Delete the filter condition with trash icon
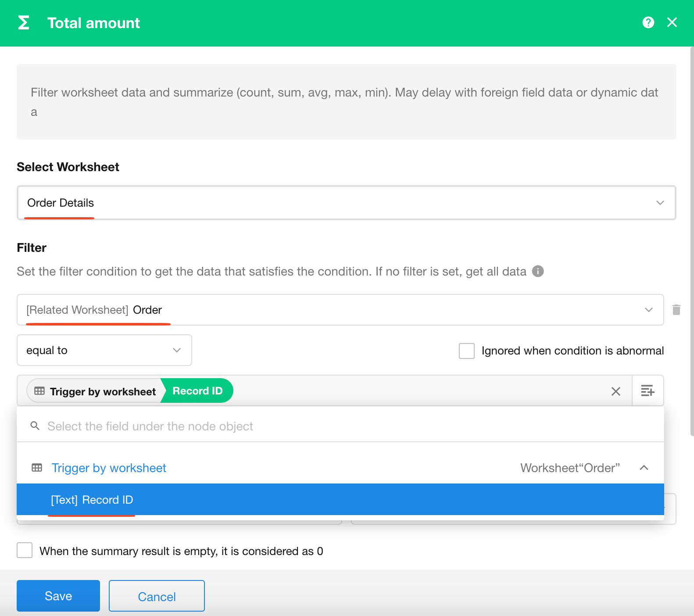The image size is (694, 616). (676, 310)
